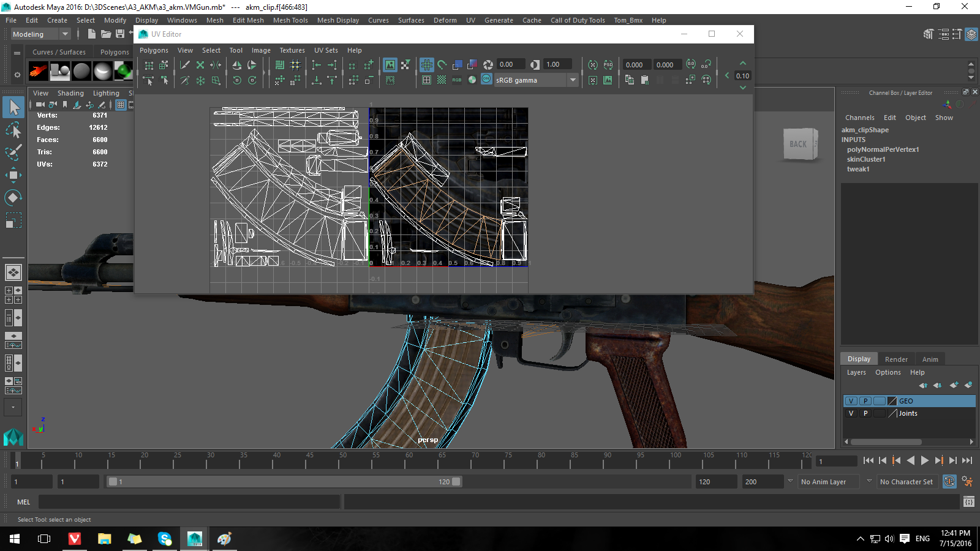Toggle visibility of the Joints layer
This screenshot has width=980, height=551.
pos(851,413)
